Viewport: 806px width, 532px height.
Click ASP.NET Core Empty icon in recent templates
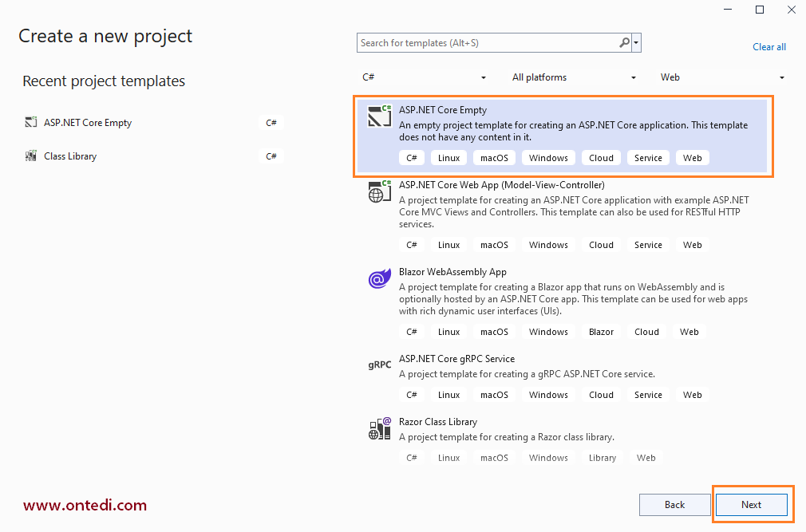[x=31, y=122]
